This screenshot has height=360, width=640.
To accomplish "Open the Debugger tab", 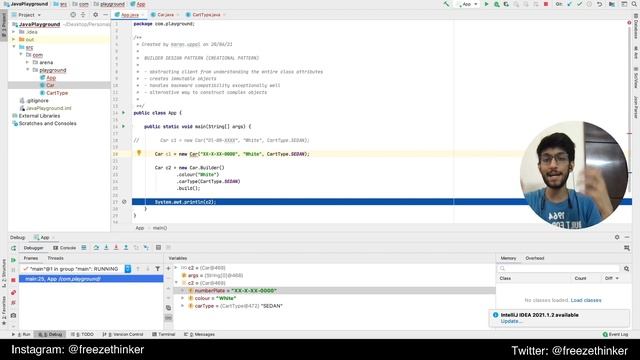I will point(33,248).
